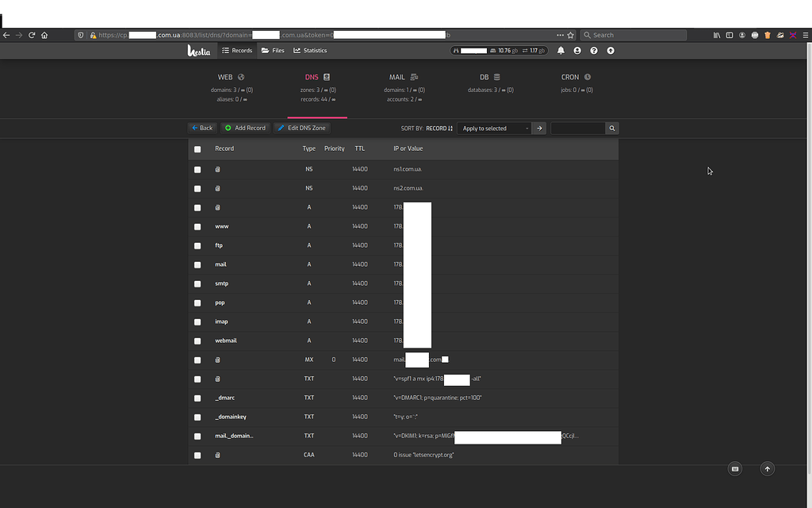
Task: Switch to the DB tab
Action: click(x=490, y=83)
